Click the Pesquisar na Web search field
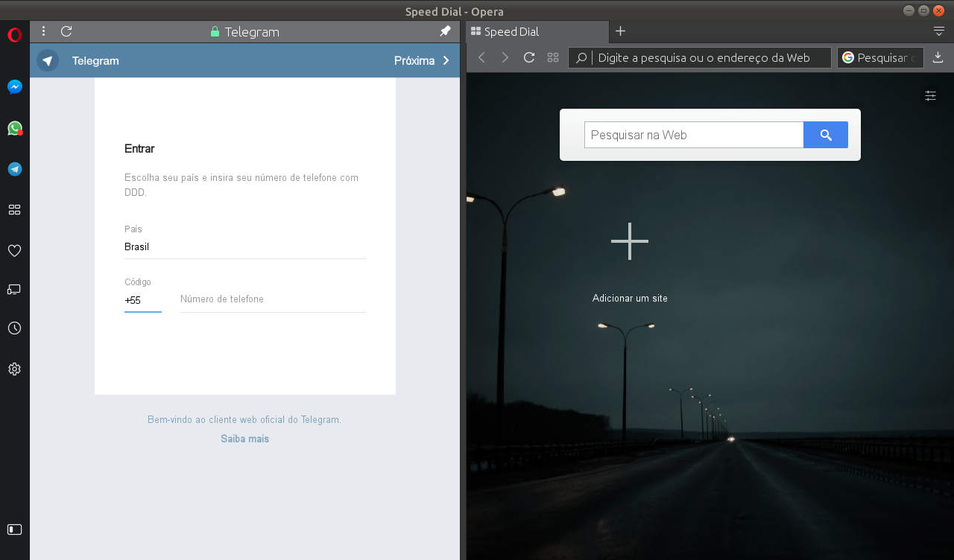Image resolution: width=954 pixels, height=560 pixels. click(x=694, y=135)
